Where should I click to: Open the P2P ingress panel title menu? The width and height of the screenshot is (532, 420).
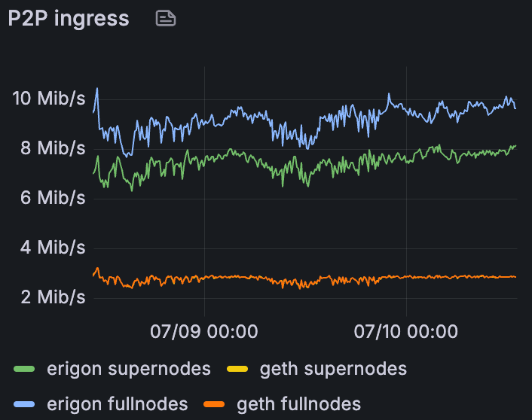click(69, 19)
